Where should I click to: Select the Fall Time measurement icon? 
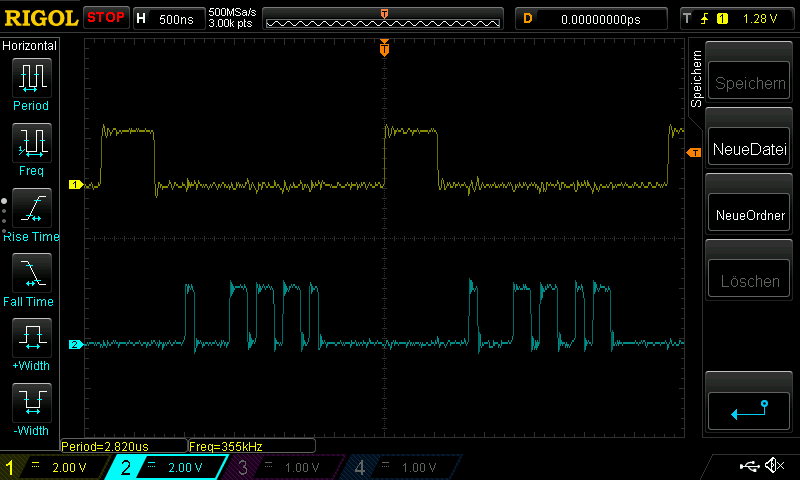tap(32, 273)
